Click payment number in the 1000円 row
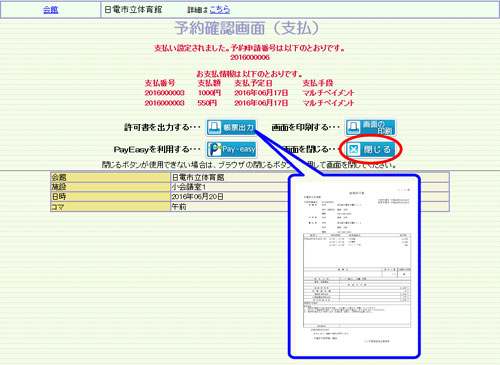Screen dimensions: 500x365 [x=164, y=93]
